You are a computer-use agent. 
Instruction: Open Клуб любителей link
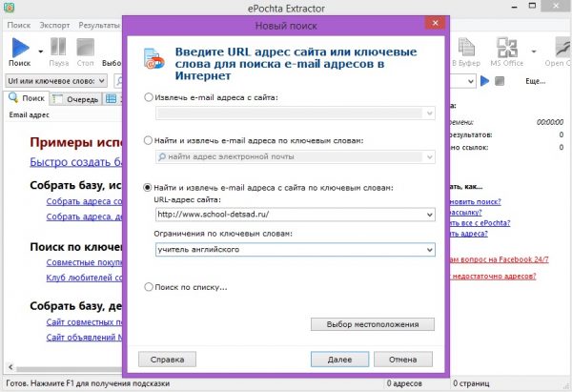coord(84,278)
